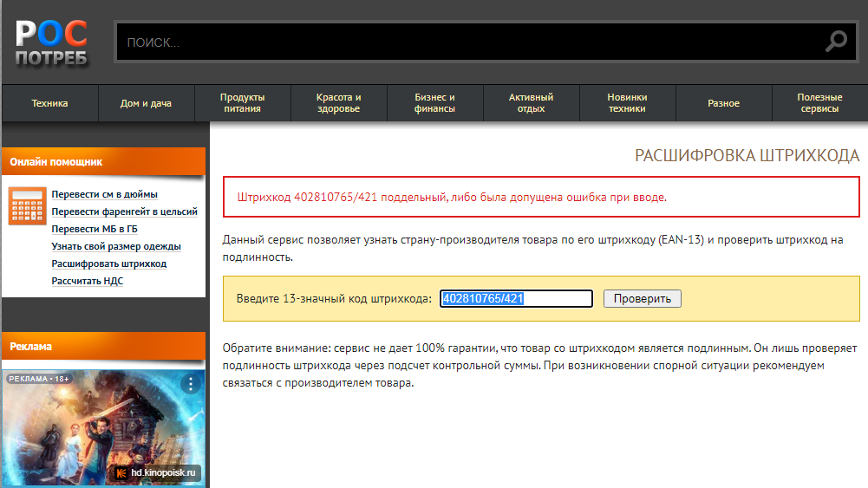868x488 pixels.
Task: Click the hd.kinopoisk.ru ad badge
Action: point(158,473)
